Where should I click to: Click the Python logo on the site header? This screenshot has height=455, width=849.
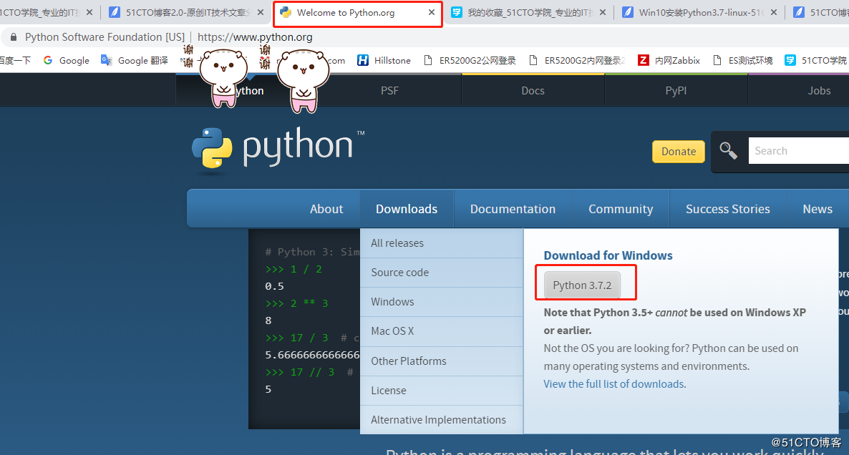pos(277,148)
